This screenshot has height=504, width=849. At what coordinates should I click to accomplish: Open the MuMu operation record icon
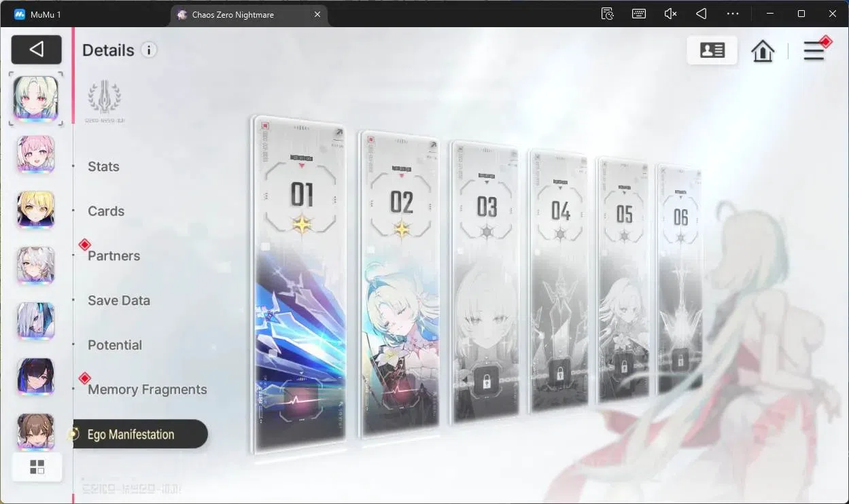[x=608, y=14]
